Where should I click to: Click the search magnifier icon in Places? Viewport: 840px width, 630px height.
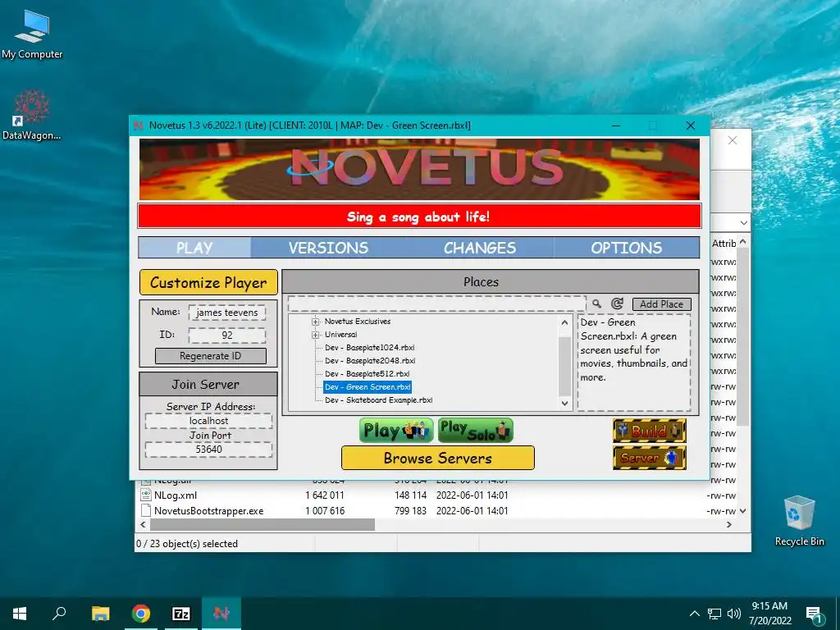tap(597, 304)
